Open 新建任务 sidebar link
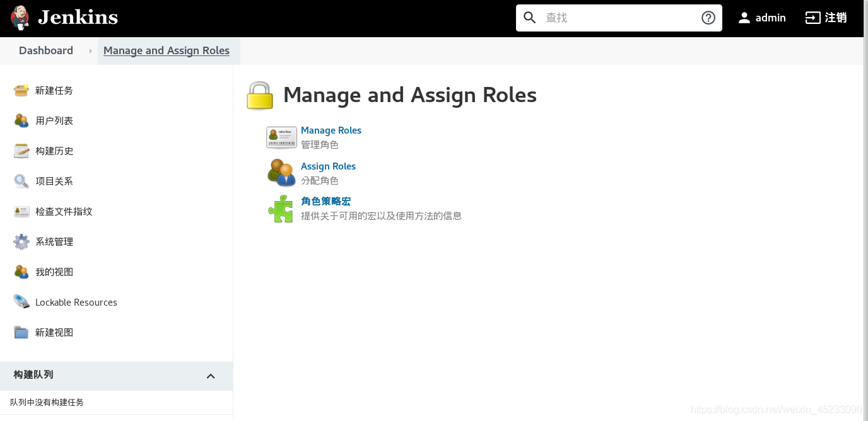The image size is (868, 421). pos(54,90)
